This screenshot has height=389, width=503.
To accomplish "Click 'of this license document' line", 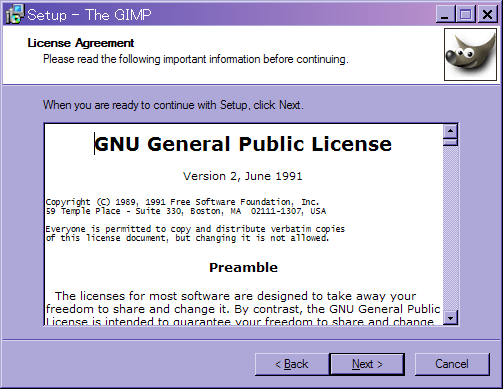I will pyautogui.click(x=187, y=238).
